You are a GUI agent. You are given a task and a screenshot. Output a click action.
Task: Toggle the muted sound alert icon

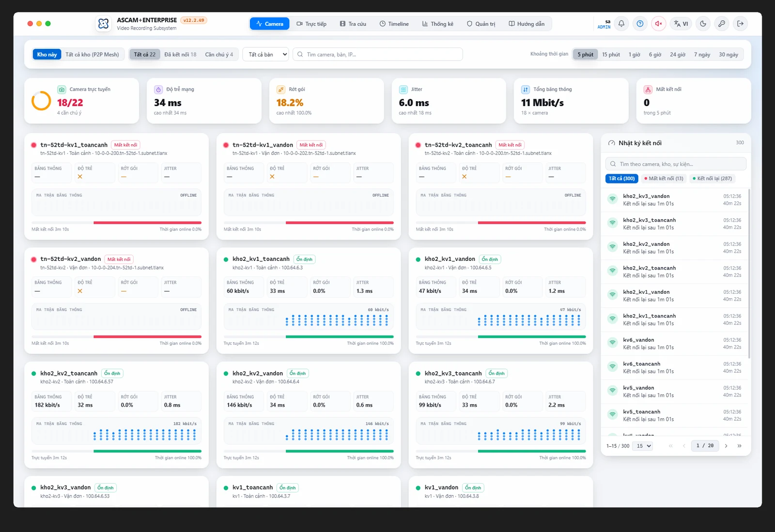coord(658,24)
